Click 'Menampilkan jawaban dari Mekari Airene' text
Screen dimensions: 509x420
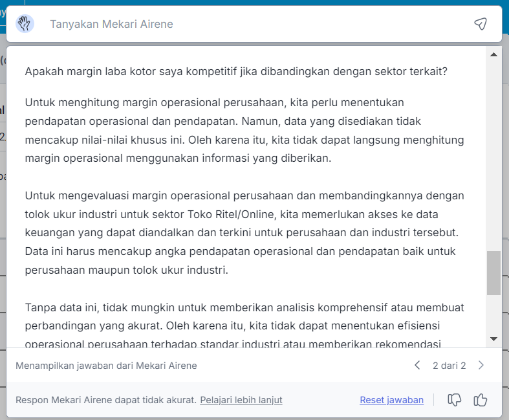click(x=106, y=366)
